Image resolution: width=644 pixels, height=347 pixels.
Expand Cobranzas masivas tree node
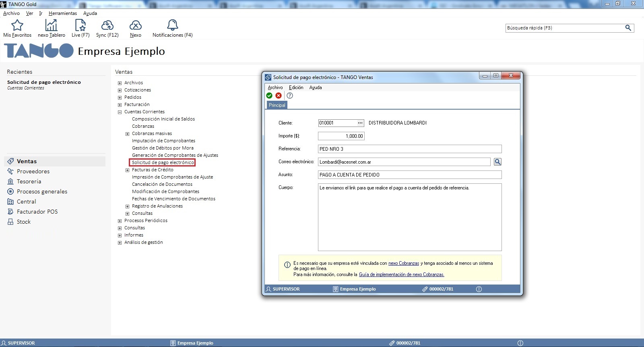(x=127, y=134)
